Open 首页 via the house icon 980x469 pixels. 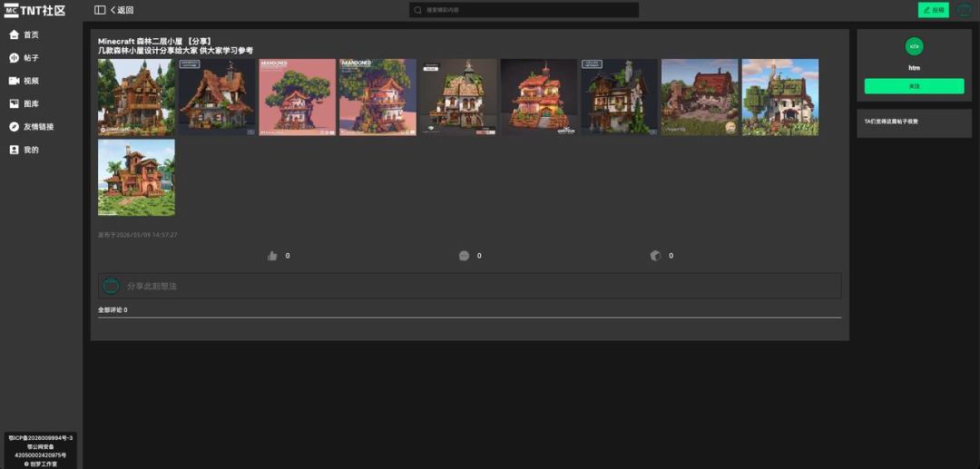click(x=14, y=34)
